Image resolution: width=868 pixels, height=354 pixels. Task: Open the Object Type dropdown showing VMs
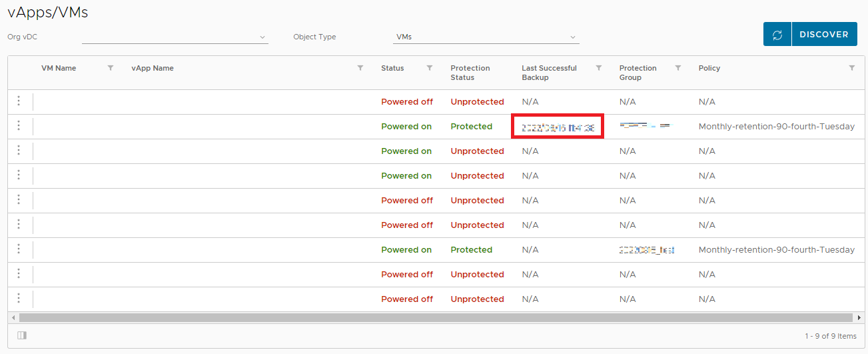tap(486, 37)
